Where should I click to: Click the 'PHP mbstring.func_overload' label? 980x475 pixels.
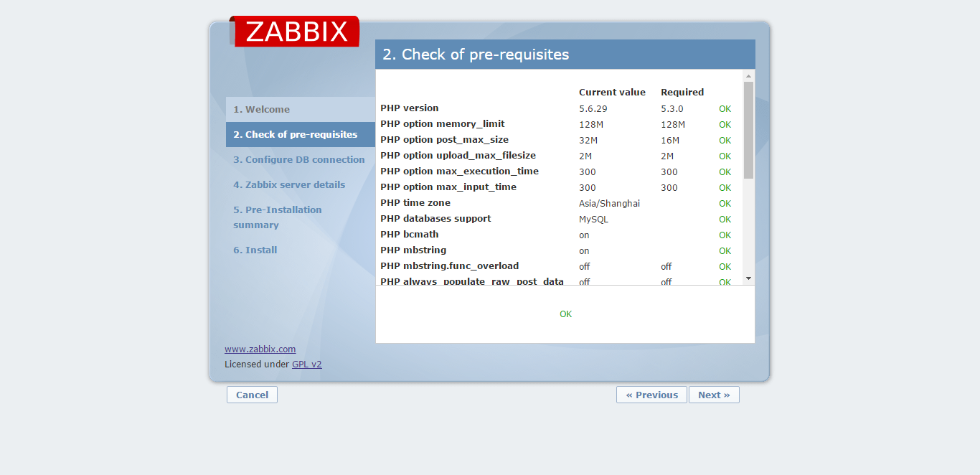(x=449, y=265)
